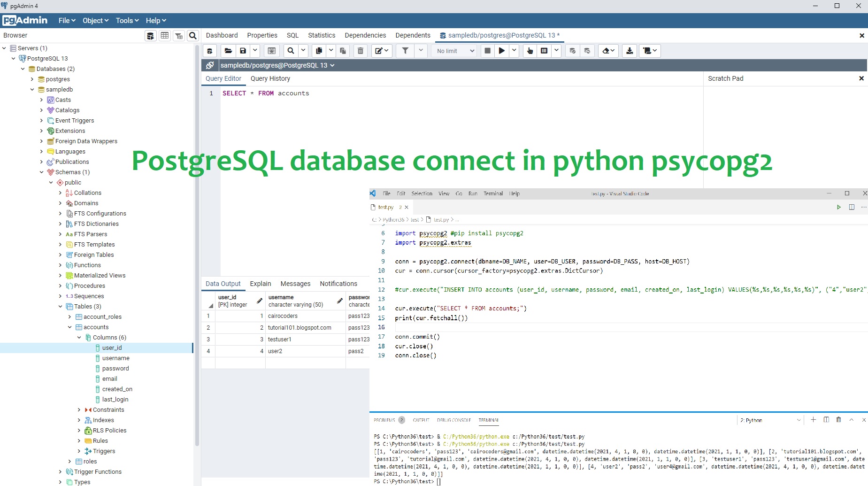Image resolution: width=868 pixels, height=486 pixels.
Task: Open the save options dropdown arrow
Action: [255, 51]
